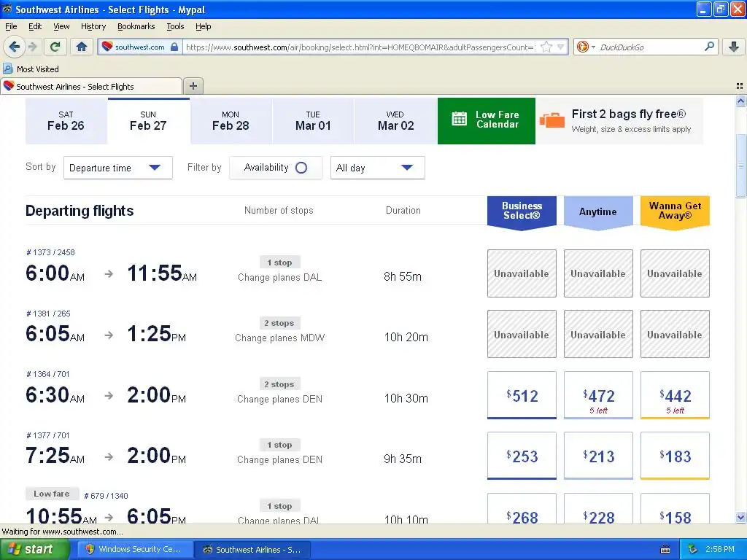Click the orange luggage bags icon

(552, 120)
